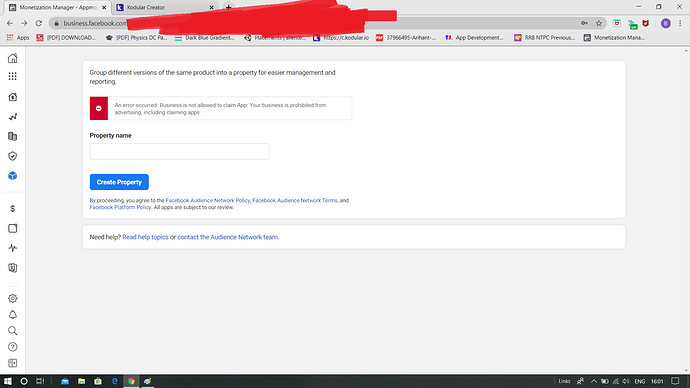The width and height of the screenshot is (690, 388).
Task: Open the nine-dot apps grid menu
Action: click(12, 77)
